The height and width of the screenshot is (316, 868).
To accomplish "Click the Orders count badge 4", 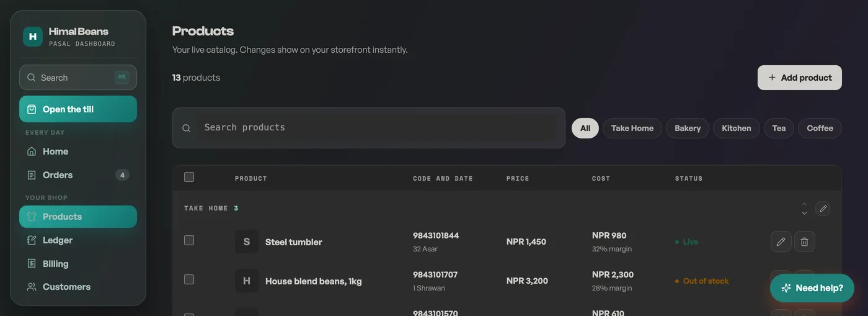I will click(122, 175).
